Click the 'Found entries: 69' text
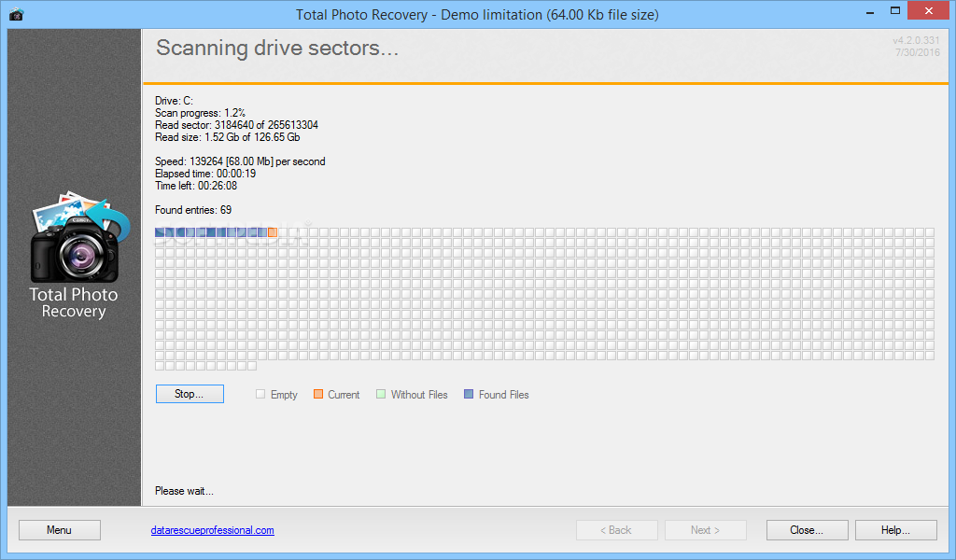Screen dimensions: 956x560 [x=193, y=210]
